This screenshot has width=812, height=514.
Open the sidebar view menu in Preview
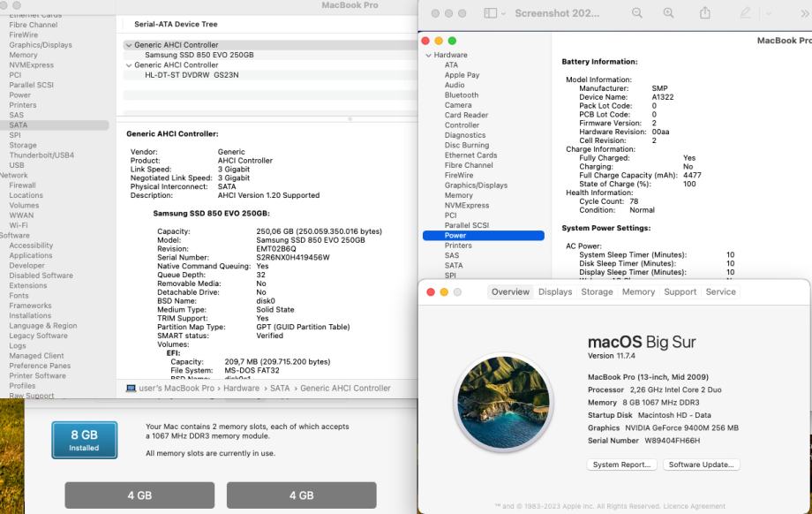coord(494,13)
